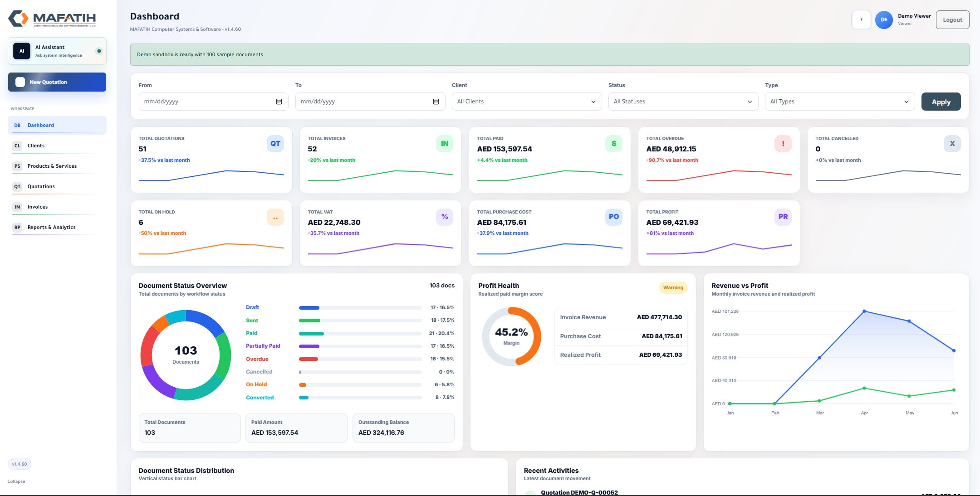980x496 pixels.
Task: Click the 'AED 324,116.76' Outstanding Balance value
Action: pos(381,433)
